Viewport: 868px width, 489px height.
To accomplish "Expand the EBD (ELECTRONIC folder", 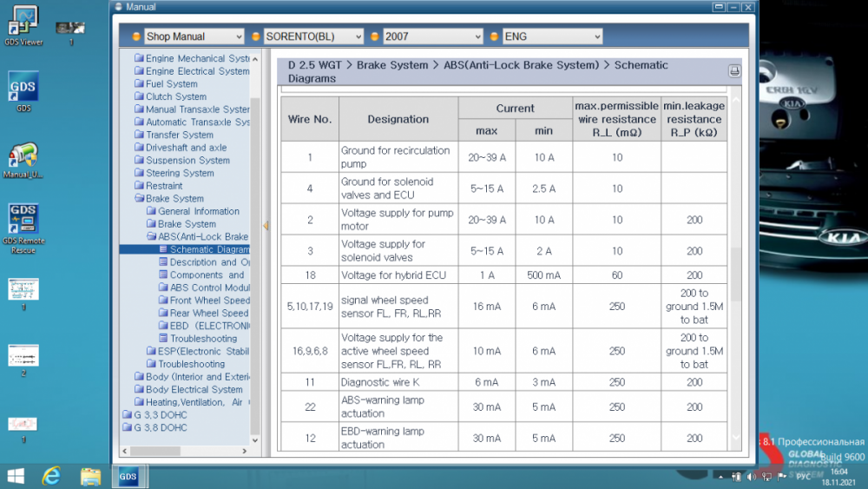I will point(204,326).
